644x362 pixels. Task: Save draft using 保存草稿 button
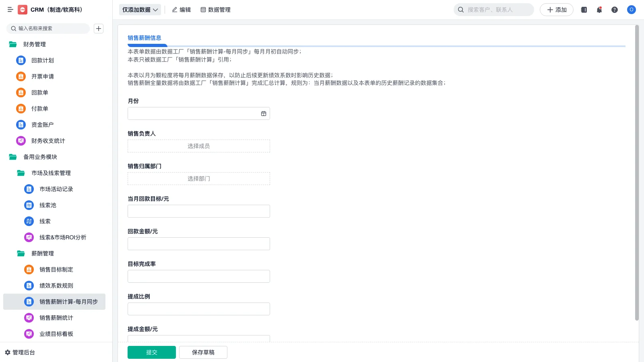(203, 352)
